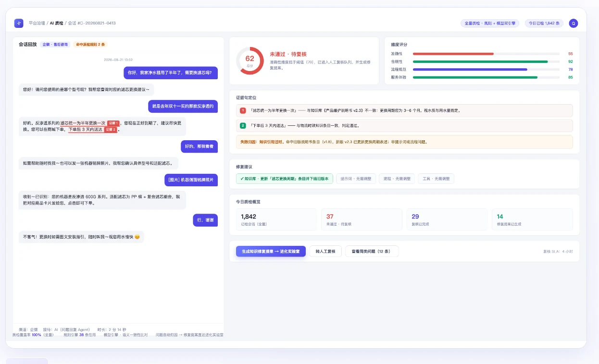This screenshot has height=364, width=599.
Task: Open the 29 复核已完成 stat card
Action: [x=447, y=219]
